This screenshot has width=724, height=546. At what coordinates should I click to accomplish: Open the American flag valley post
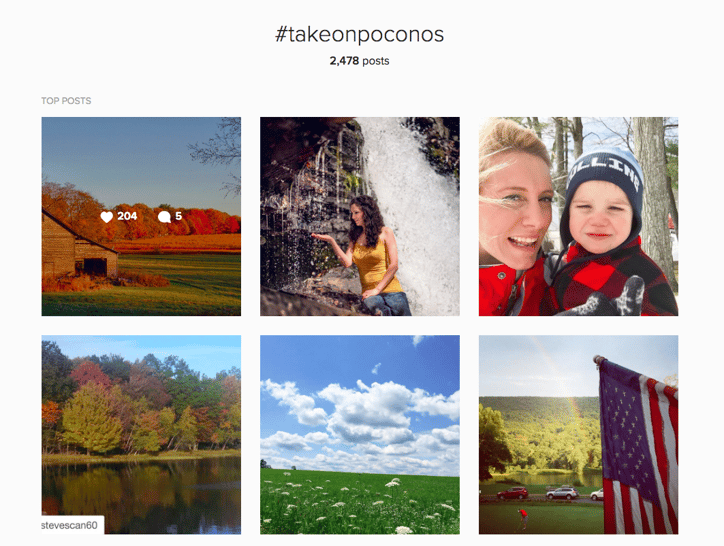[579, 435]
